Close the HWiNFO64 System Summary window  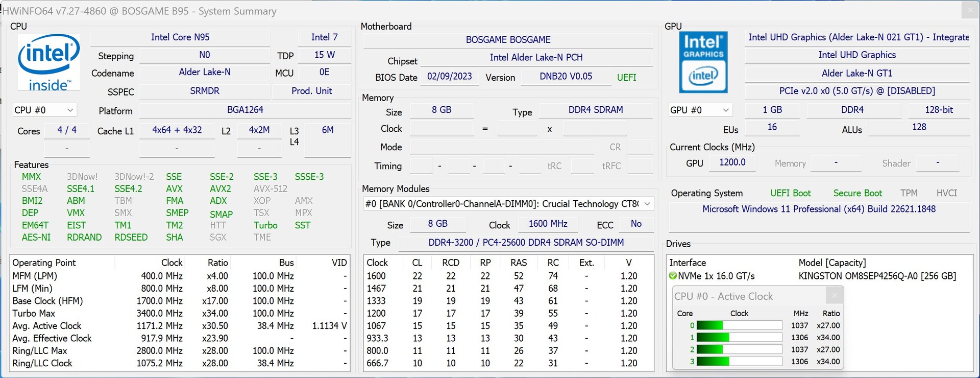point(969,10)
